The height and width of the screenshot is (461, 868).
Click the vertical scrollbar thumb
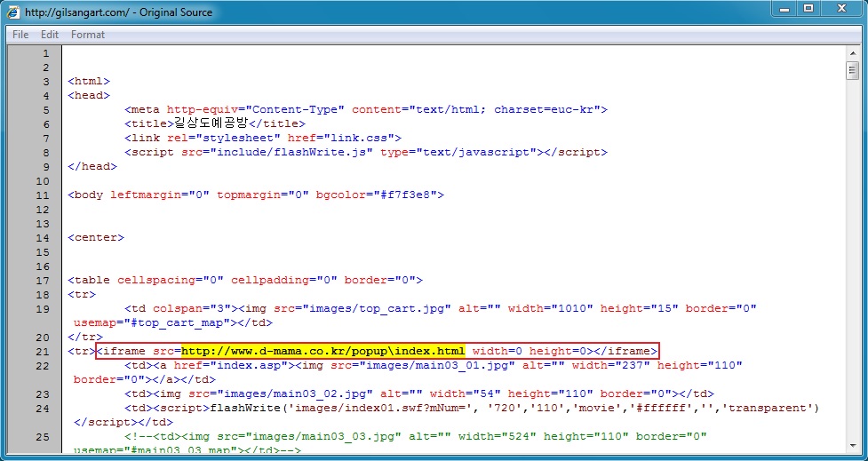coord(853,71)
